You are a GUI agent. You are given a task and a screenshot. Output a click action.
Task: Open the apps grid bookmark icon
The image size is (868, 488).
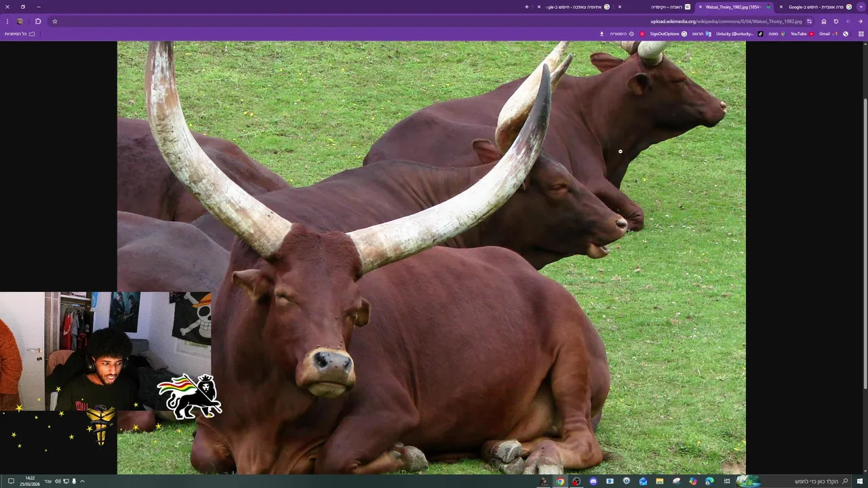click(861, 34)
